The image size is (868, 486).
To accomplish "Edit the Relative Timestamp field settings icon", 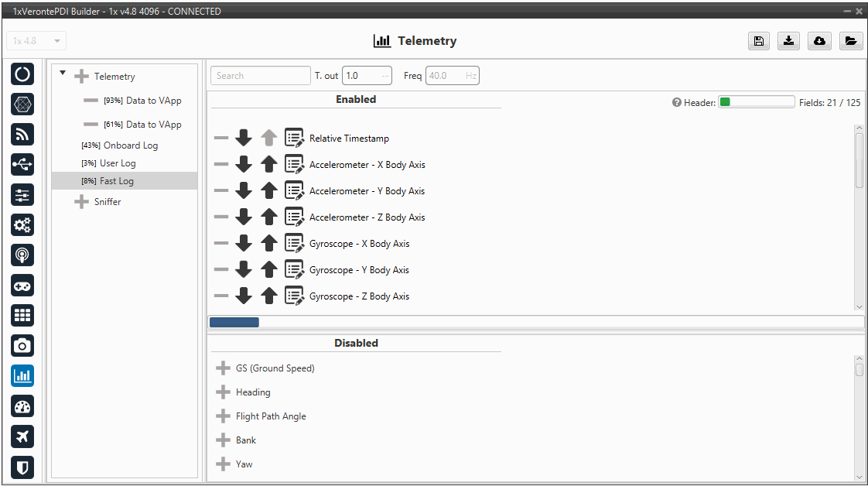I will point(294,139).
